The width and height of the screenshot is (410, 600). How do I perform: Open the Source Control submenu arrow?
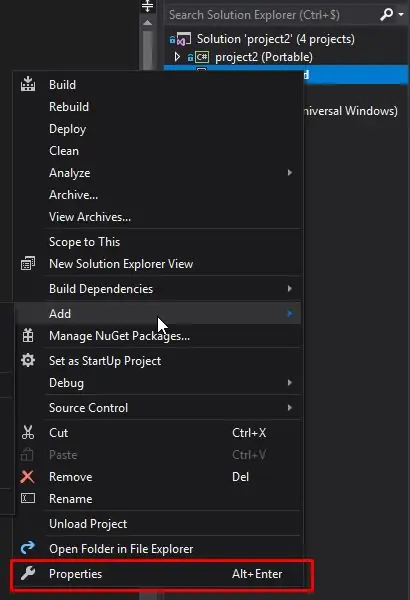(290, 408)
